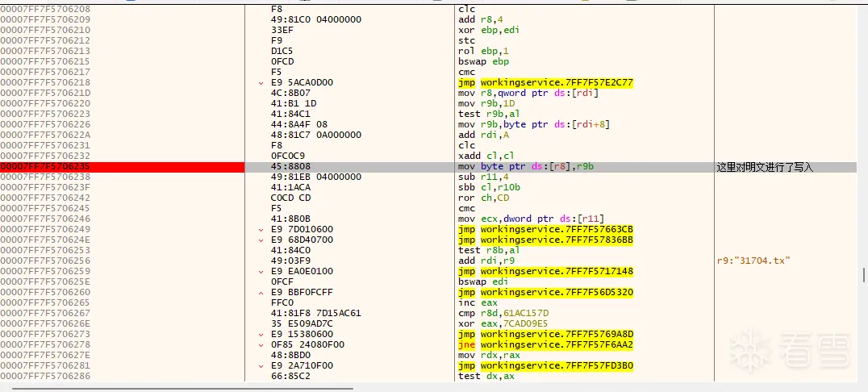Select instruction sbb cl,r10b

490,188
